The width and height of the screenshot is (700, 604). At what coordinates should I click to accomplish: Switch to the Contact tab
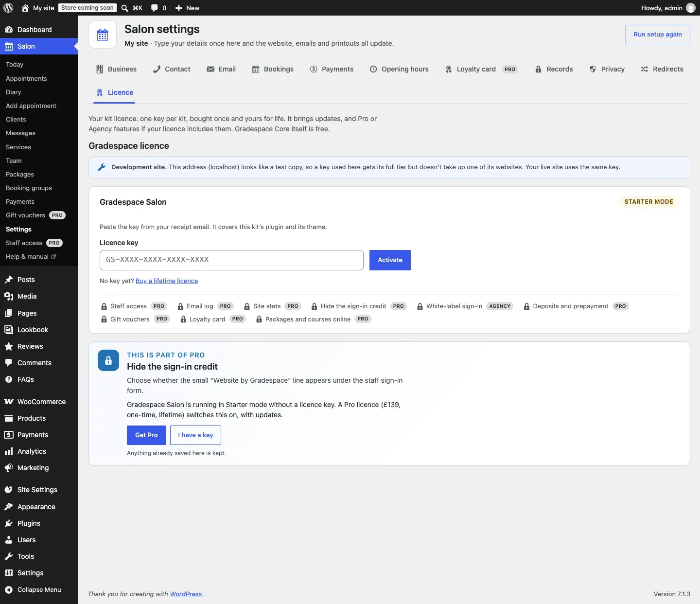pyautogui.click(x=172, y=69)
